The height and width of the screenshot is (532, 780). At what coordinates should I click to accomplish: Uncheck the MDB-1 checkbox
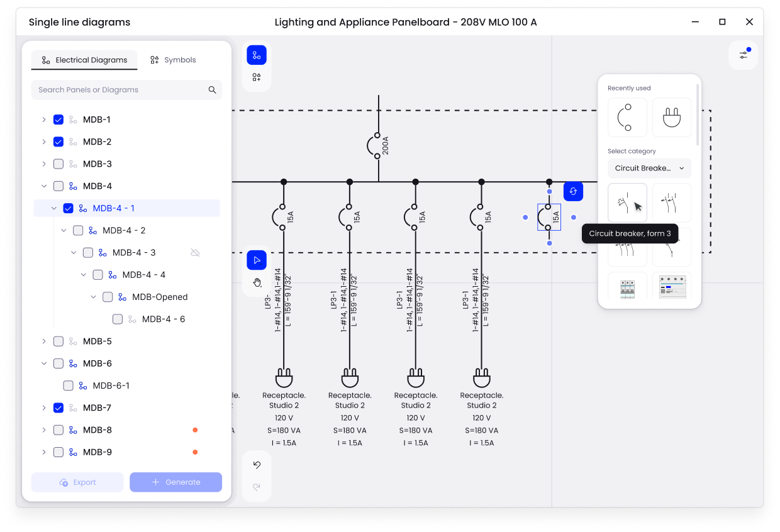58,119
